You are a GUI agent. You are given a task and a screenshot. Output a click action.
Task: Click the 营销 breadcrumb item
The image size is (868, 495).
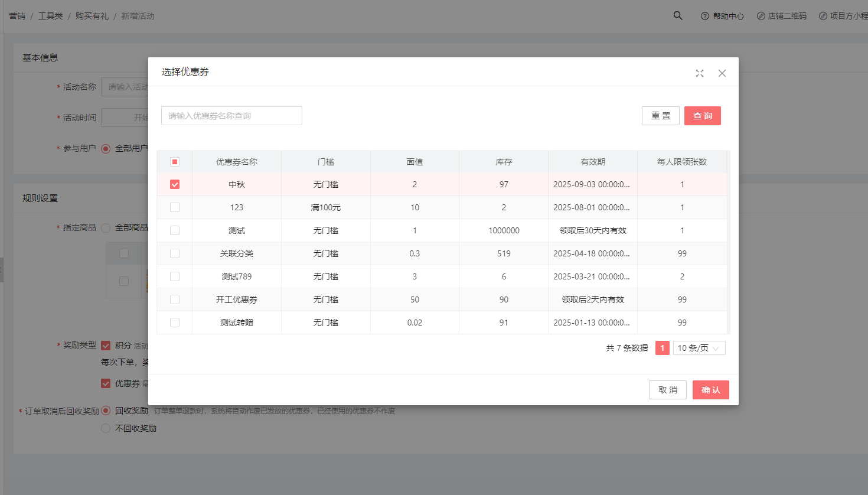(x=17, y=16)
